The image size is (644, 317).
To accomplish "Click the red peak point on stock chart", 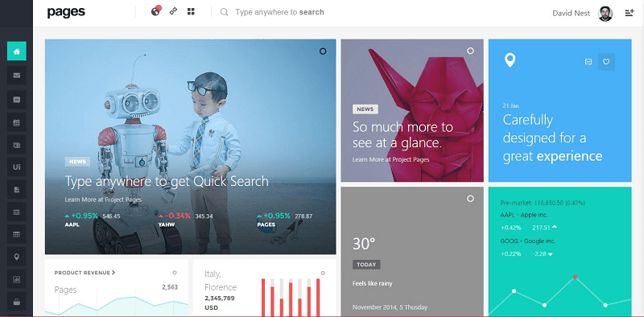I will tap(575, 277).
